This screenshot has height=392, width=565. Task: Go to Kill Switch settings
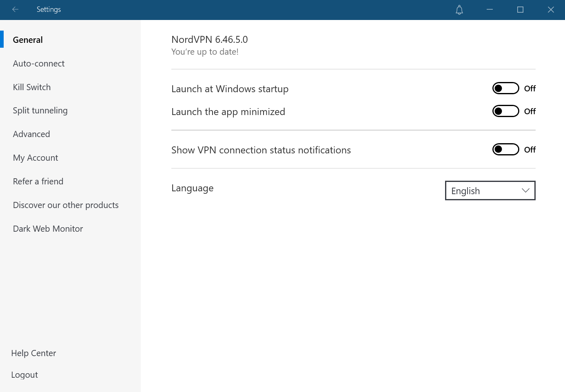tap(32, 87)
